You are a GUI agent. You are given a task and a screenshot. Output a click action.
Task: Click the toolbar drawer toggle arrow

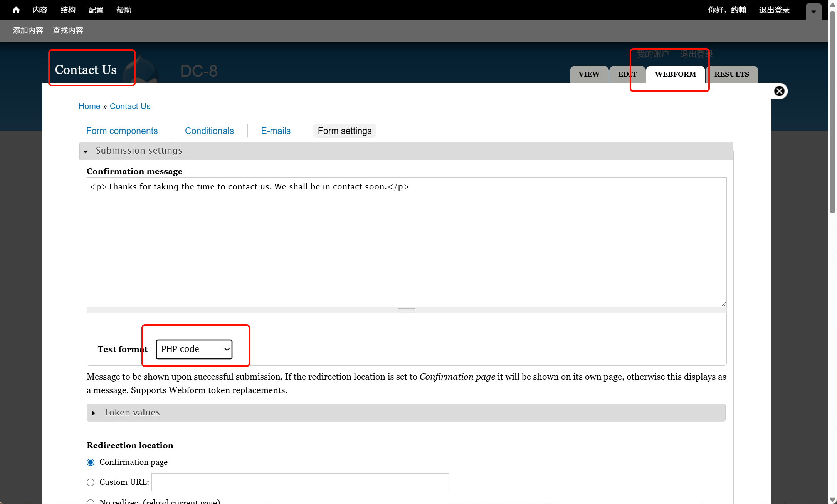[x=813, y=12]
